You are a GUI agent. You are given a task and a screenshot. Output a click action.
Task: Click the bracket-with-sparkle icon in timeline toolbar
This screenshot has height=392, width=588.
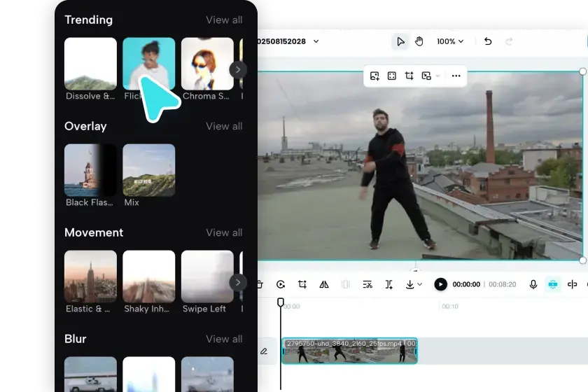pyautogui.click(x=389, y=285)
